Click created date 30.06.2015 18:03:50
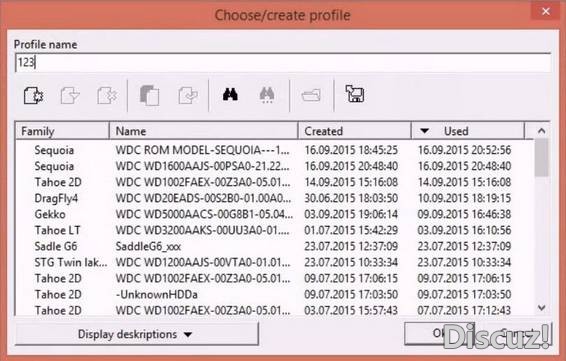Viewport: 566px width, 361px height. pyautogui.click(x=351, y=198)
